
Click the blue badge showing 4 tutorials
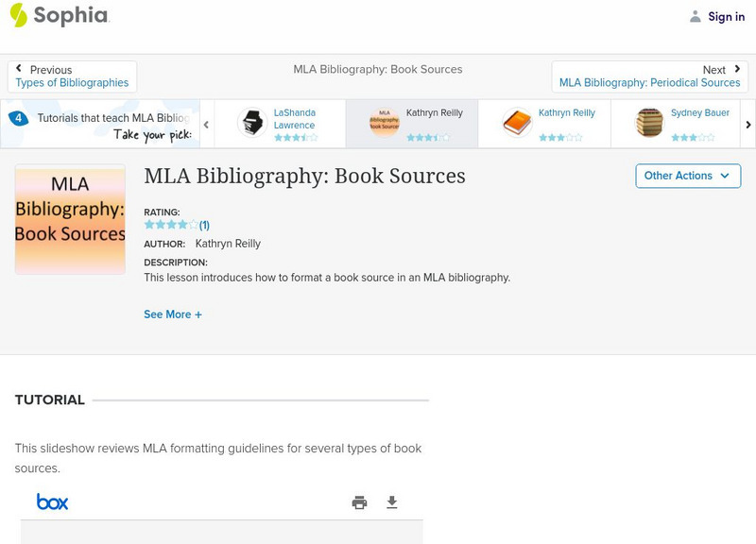[18, 118]
